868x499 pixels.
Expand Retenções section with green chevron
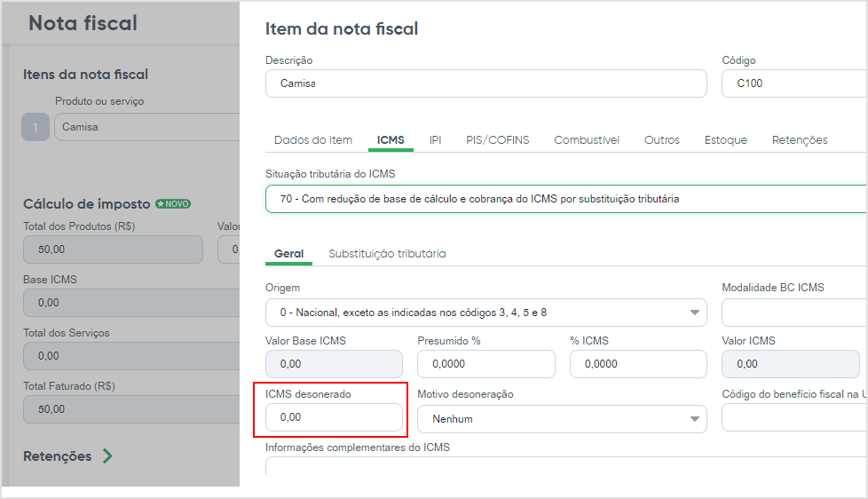tap(107, 455)
